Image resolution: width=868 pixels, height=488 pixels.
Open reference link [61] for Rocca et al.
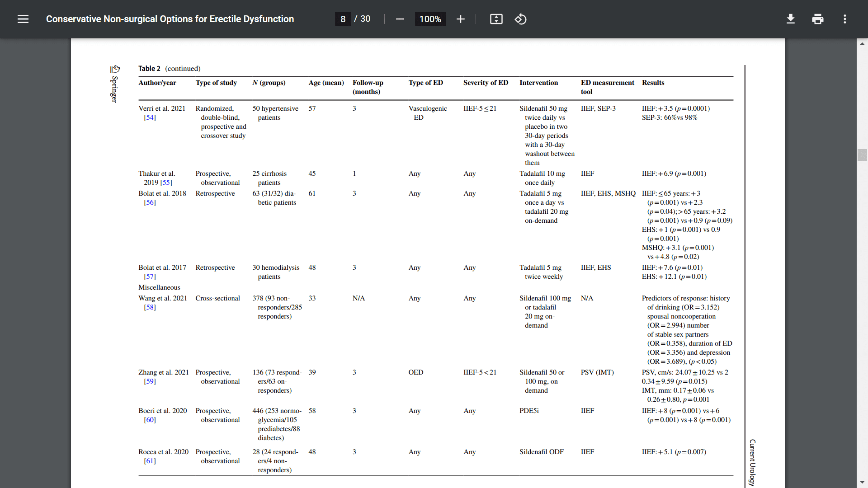coord(150,461)
